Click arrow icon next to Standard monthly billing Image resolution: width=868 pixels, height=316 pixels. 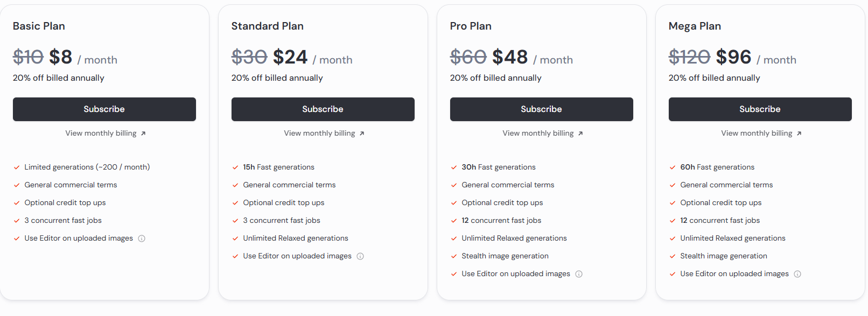[x=362, y=134]
